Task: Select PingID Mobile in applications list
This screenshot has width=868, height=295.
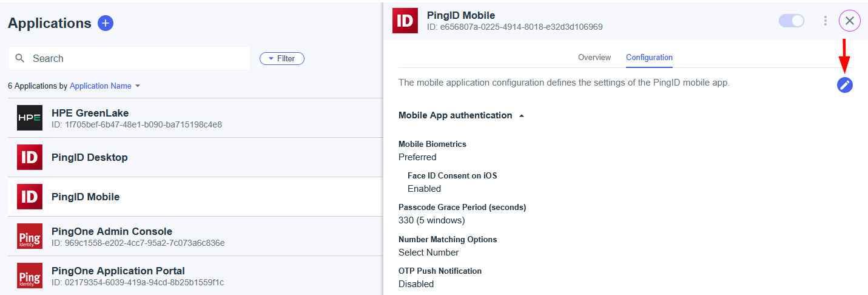Action: [86, 197]
